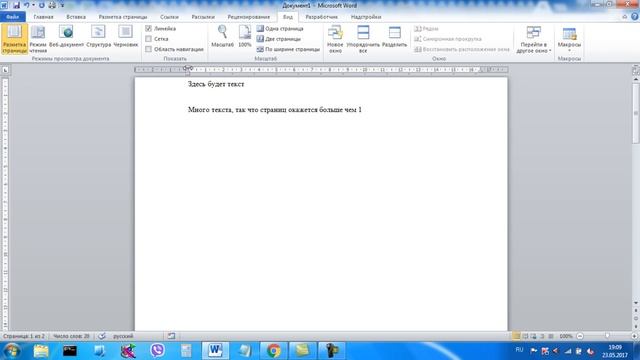This screenshot has width=640, height=360.
Task: Switch to Структура outline view
Action: coord(98,37)
